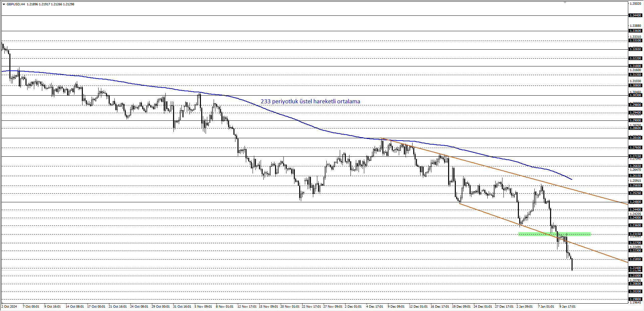
Task: Click the 1.31350 price level label
Action: (x=635, y=75)
